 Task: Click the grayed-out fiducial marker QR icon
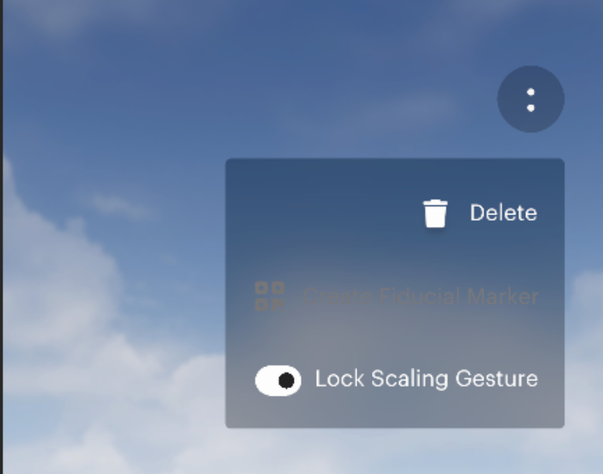270,296
